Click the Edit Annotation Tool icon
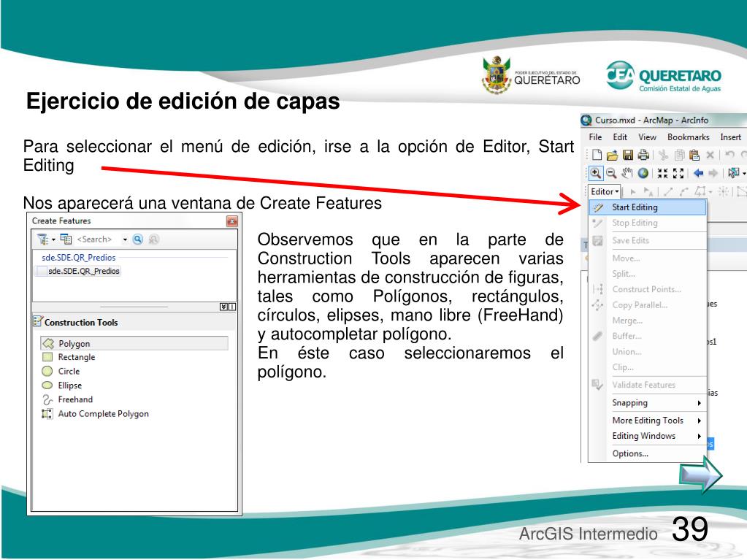The image size is (747, 560). (x=648, y=191)
